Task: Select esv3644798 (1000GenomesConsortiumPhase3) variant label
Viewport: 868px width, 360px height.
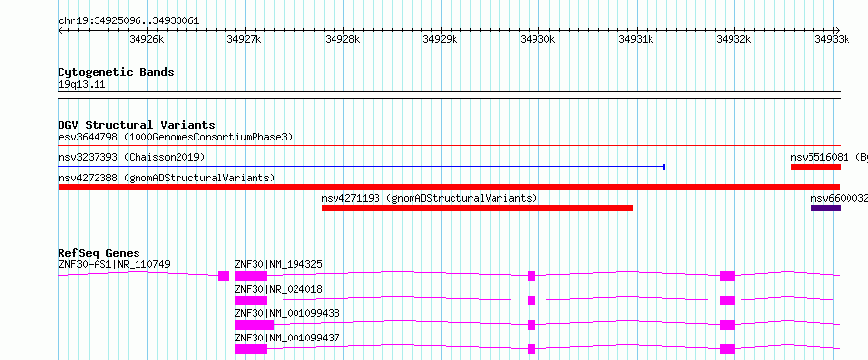Action: click(x=176, y=137)
